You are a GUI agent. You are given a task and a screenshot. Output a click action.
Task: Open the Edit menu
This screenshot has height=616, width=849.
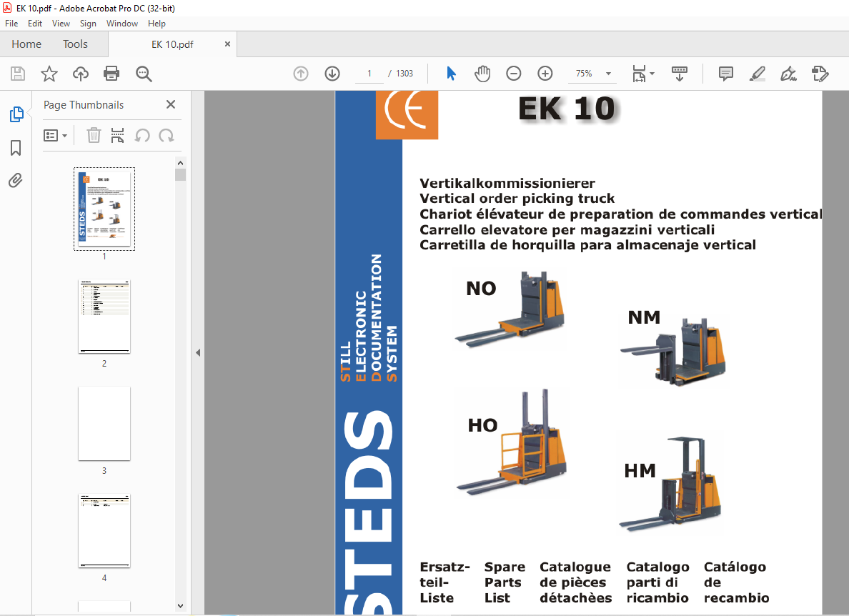click(35, 24)
